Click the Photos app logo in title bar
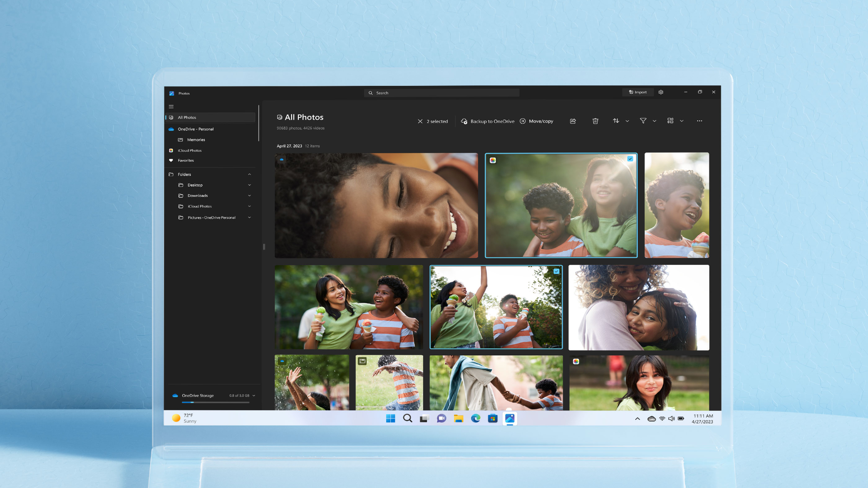Viewport: 868px width, 488px height. point(172,94)
